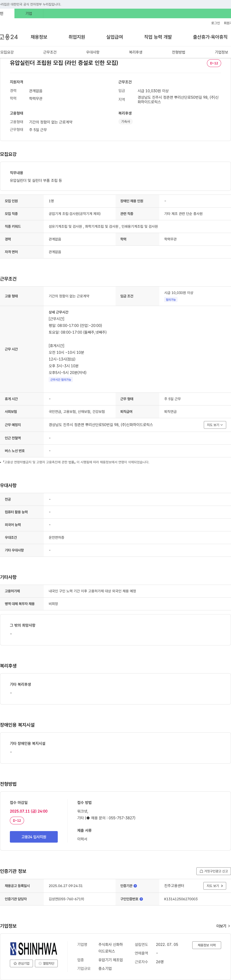Block viewing with the 열람차단 button
The height and width of the screenshot is (980, 231).
click(46, 963)
